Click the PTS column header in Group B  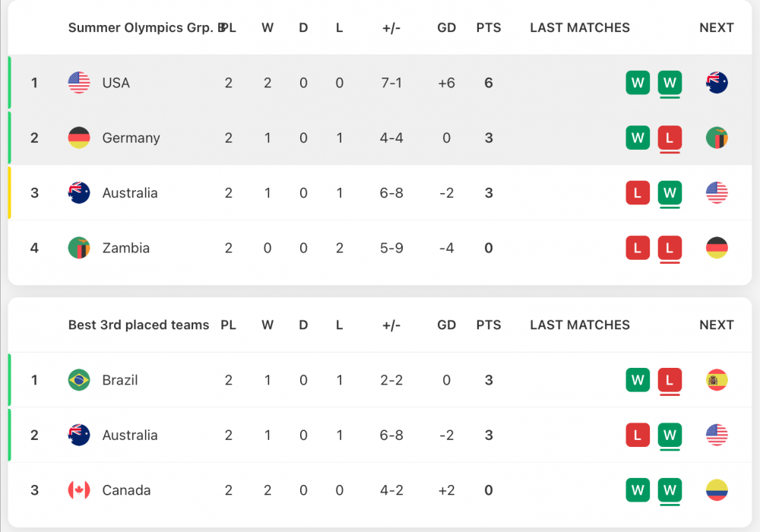pyautogui.click(x=489, y=28)
